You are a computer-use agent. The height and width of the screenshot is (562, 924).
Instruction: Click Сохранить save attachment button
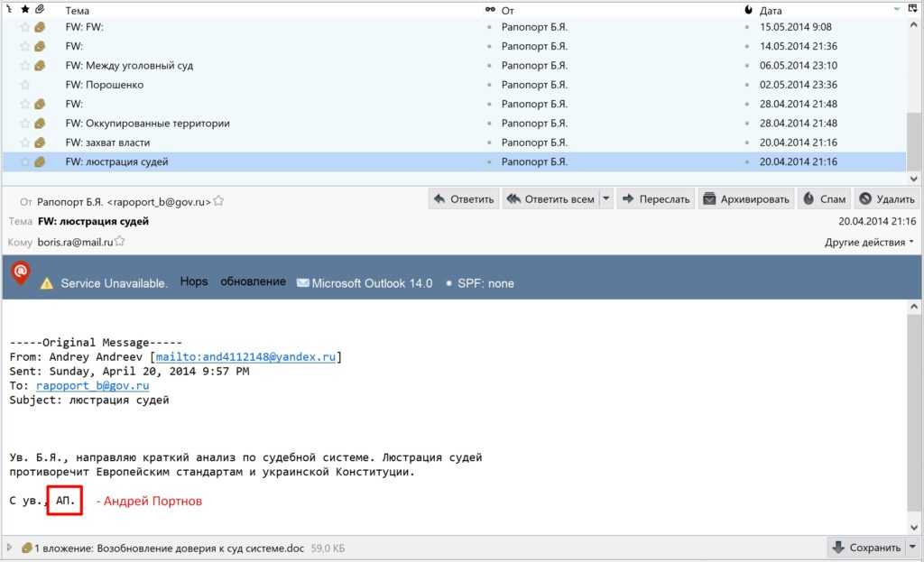click(x=867, y=548)
